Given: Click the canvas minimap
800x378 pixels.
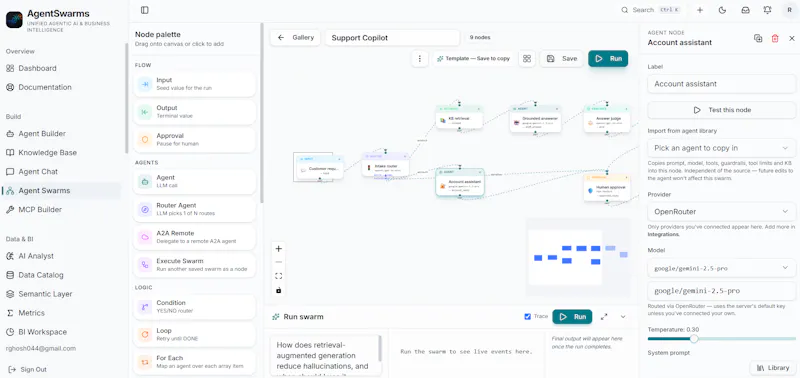Looking at the screenshot, I should click(x=578, y=257).
